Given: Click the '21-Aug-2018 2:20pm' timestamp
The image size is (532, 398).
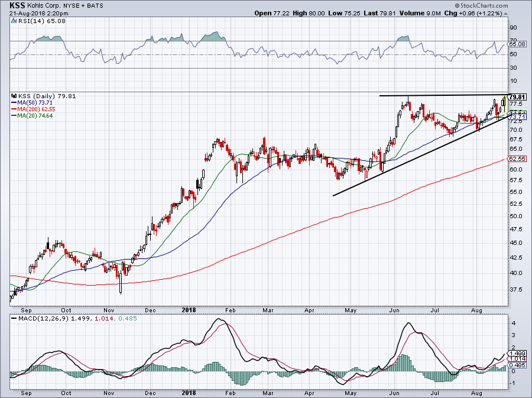Looking at the screenshot, I should point(38,14).
